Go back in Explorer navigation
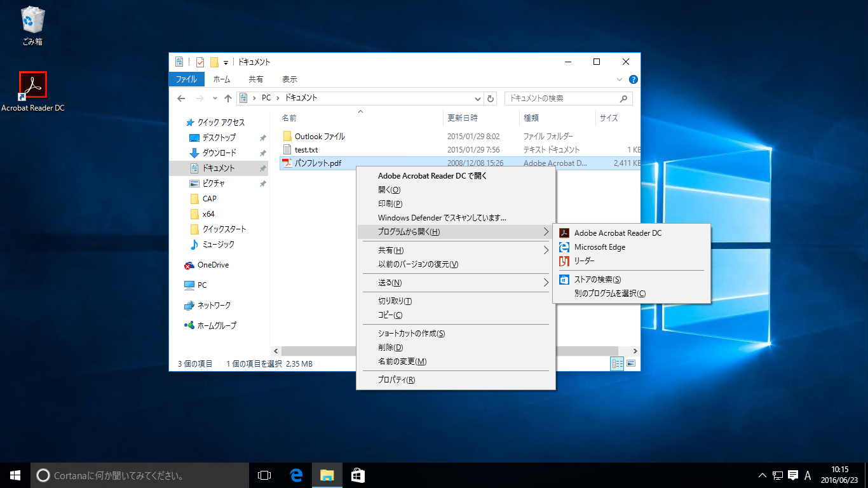Screen dimensions: 868x488 point(182,98)
